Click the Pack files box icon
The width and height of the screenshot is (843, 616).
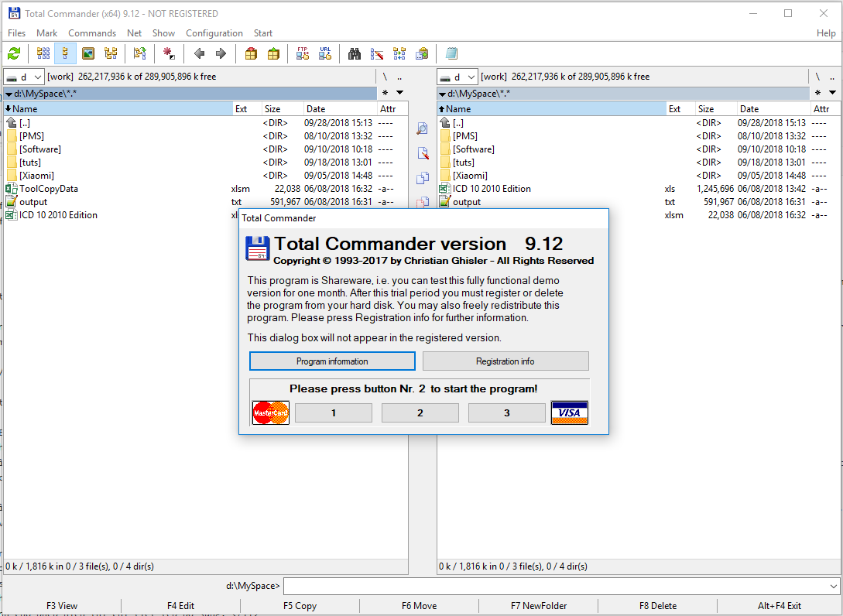(x=251, y=53)
